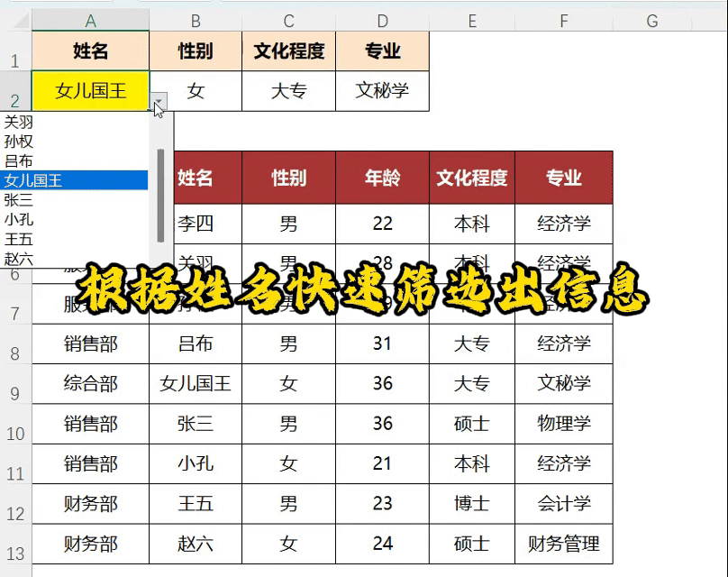Click the 会计学 cell
The height and width of the screenshot is (577, 728).
click(x=564, y=504)
